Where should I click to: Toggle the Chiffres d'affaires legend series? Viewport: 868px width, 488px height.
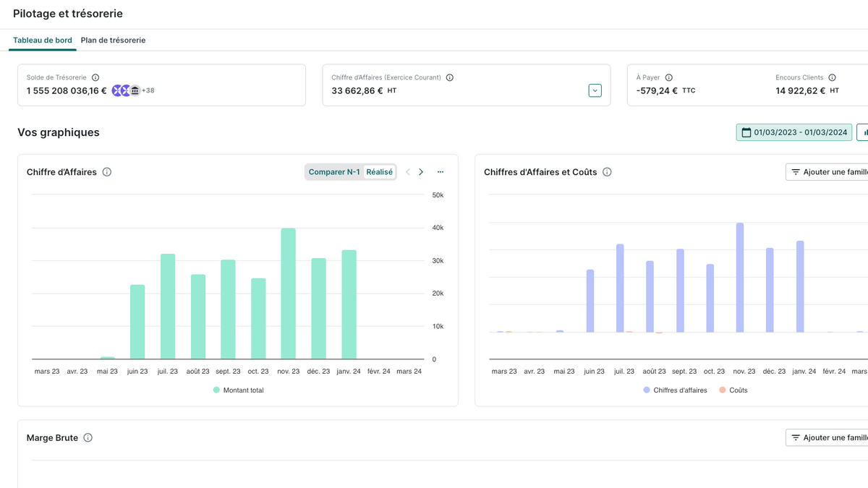(x=676, y=390)
